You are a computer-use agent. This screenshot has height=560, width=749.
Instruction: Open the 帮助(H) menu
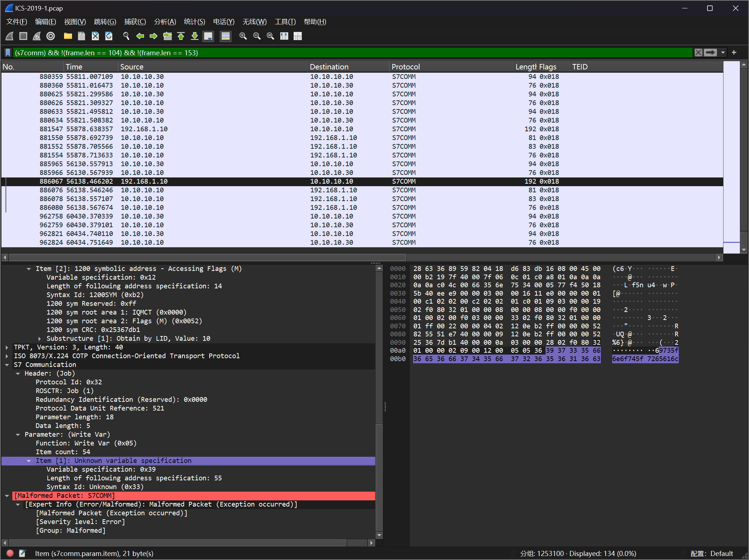coord(315,22)
